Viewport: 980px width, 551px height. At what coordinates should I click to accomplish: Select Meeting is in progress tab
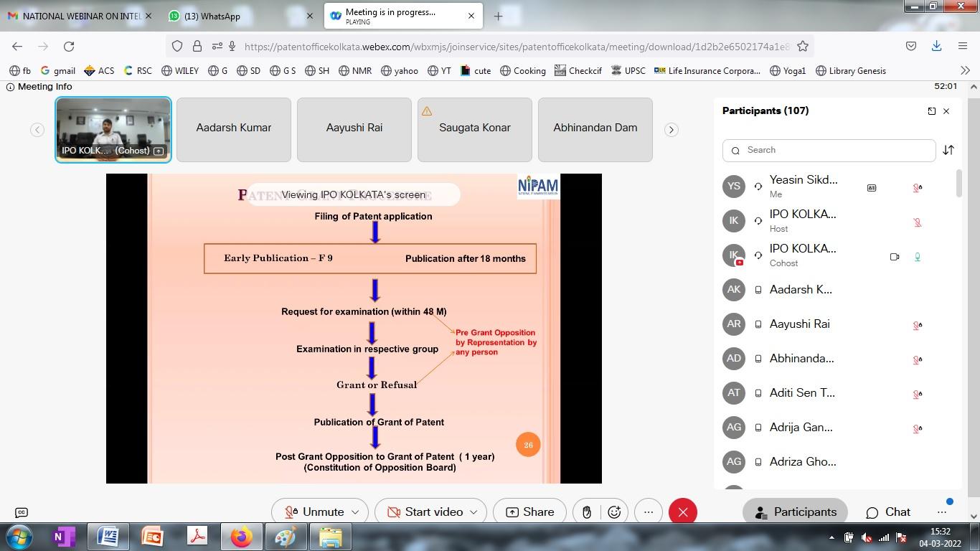(x=404, y=16)
